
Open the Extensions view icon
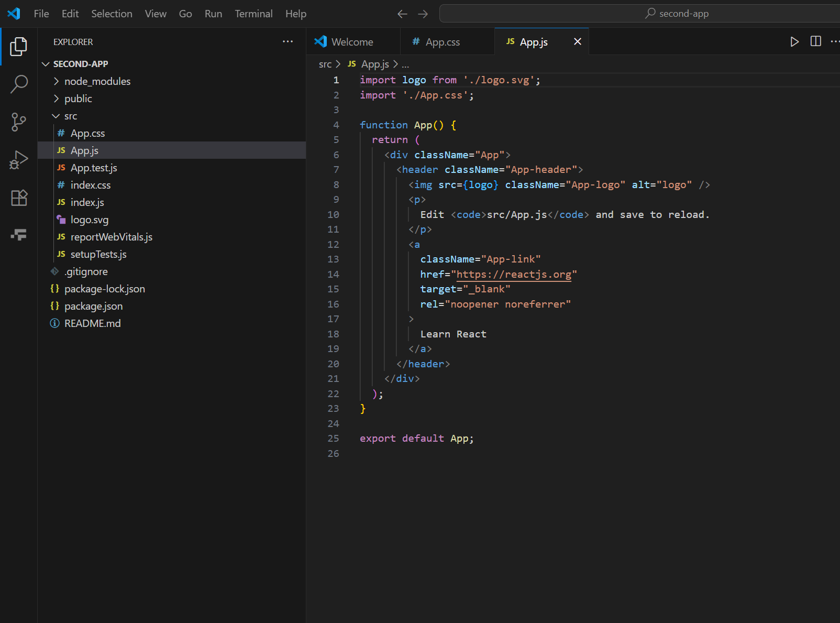click(x=19, y=198)
